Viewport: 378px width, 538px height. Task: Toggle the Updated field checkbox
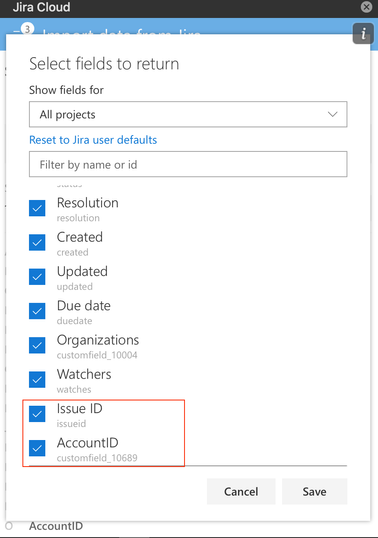point(37,277)
